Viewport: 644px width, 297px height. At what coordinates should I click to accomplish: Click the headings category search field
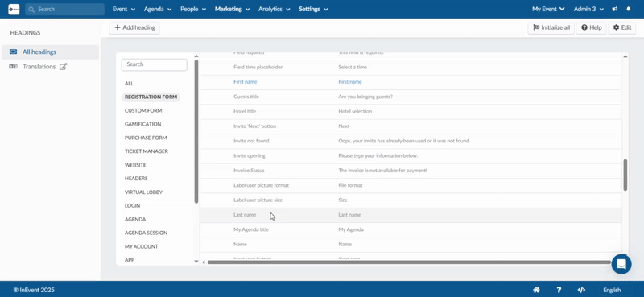tap(154, 64)
